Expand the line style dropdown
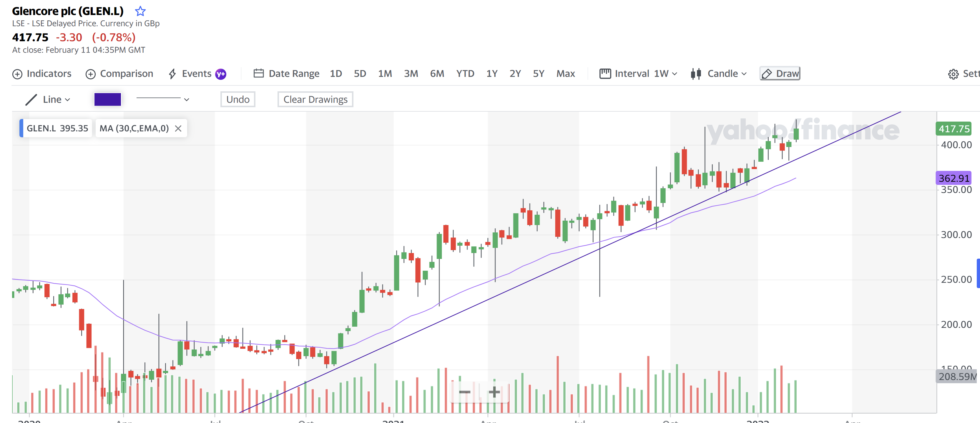 point(163,99)
